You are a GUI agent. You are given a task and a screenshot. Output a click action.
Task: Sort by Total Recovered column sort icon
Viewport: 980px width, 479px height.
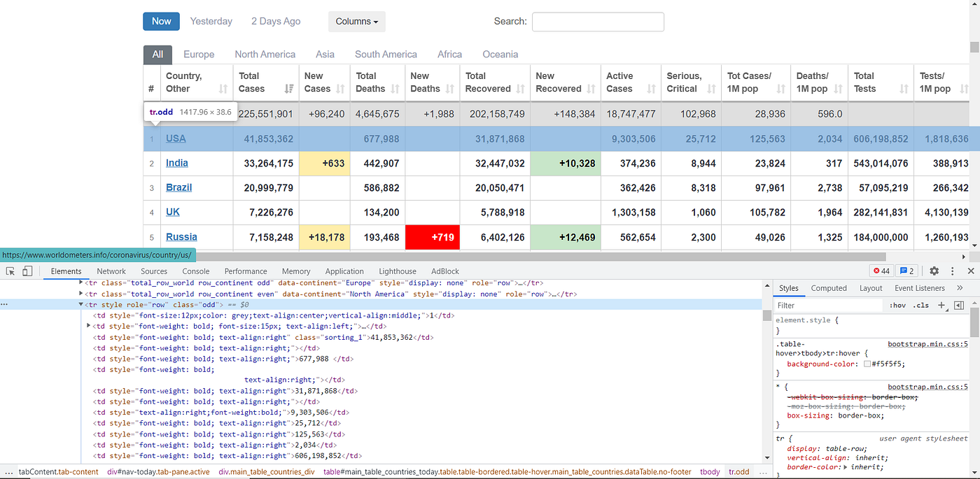point(521,89)
